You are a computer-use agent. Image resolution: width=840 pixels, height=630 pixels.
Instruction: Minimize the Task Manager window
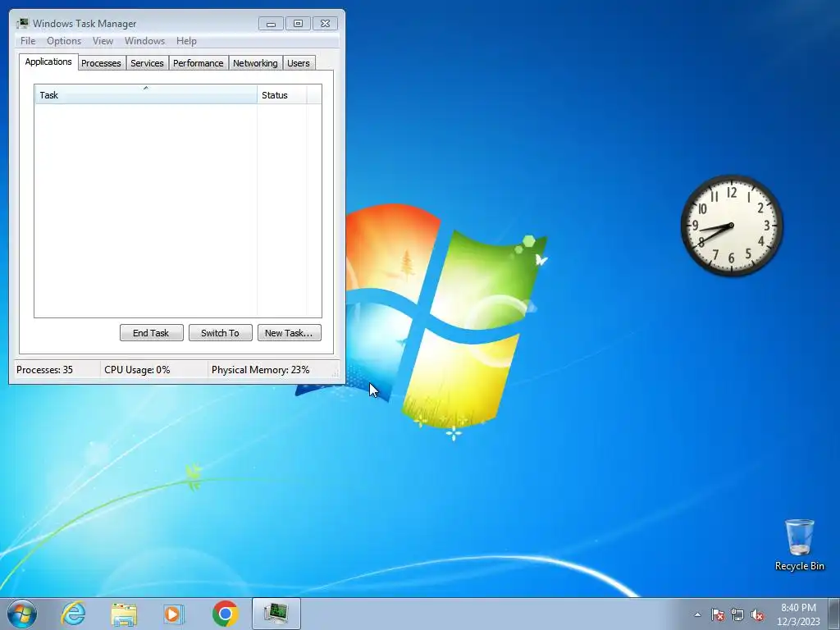pyautogui.click(x=271, y=24)
